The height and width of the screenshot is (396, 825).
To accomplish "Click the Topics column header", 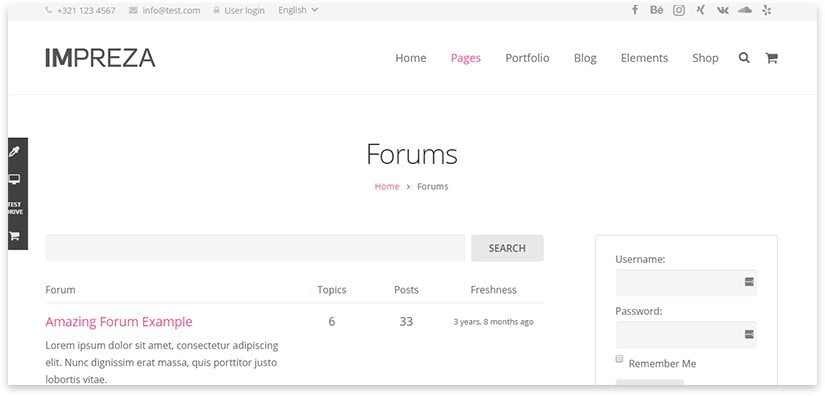I will 331,290.
